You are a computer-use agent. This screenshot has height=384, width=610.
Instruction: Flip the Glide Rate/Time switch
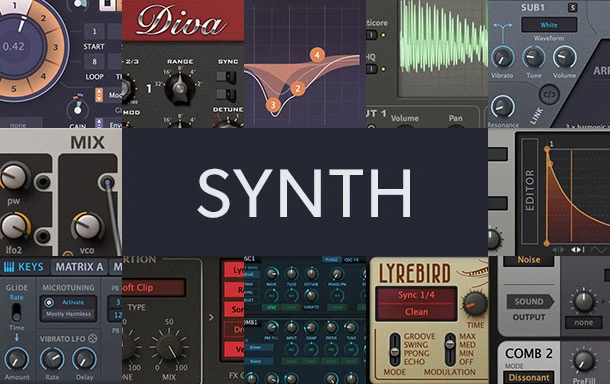pos(16,312)
